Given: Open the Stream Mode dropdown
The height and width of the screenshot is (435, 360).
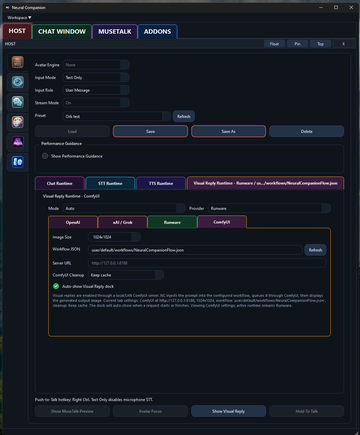Looking at the screenshot, I should (x=96, y=103).
